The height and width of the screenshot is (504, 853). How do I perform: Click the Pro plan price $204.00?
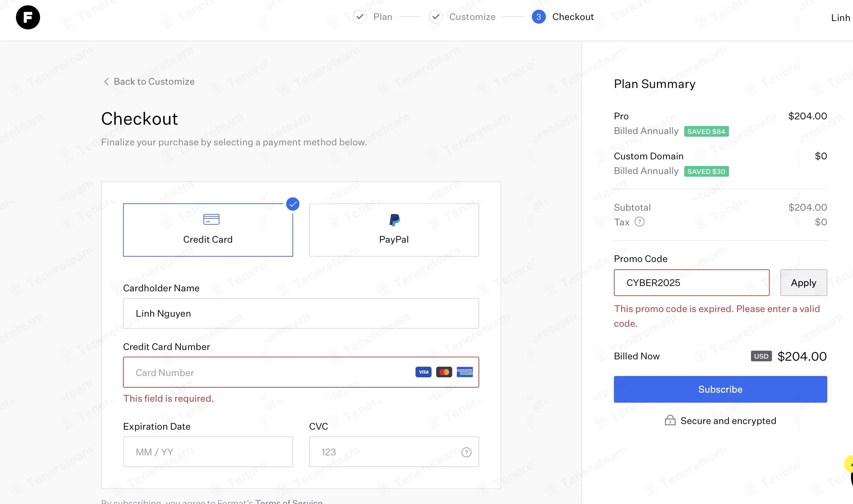[x=807, y=116]
